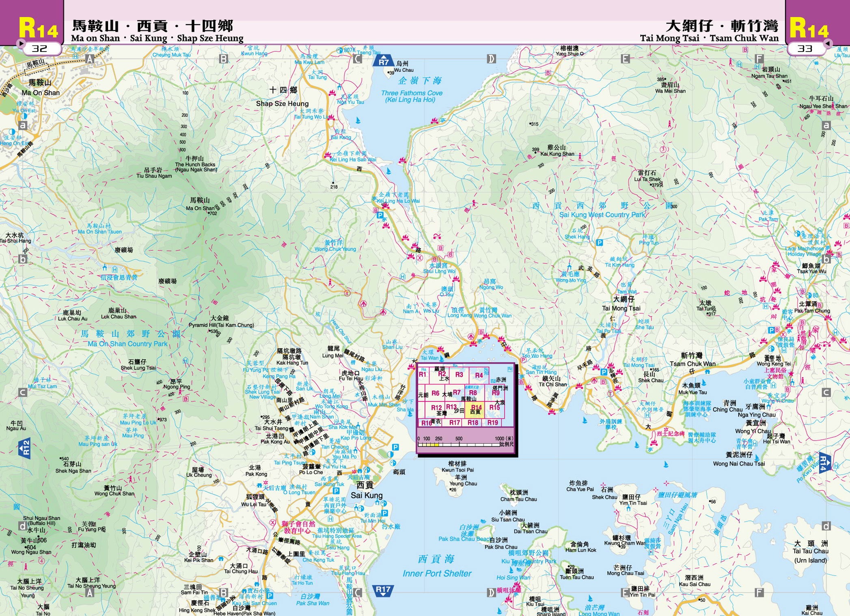Open R19 cell in index grid
Image resolution: width=850 pixels, height=616 pixels.
(492, 422)
